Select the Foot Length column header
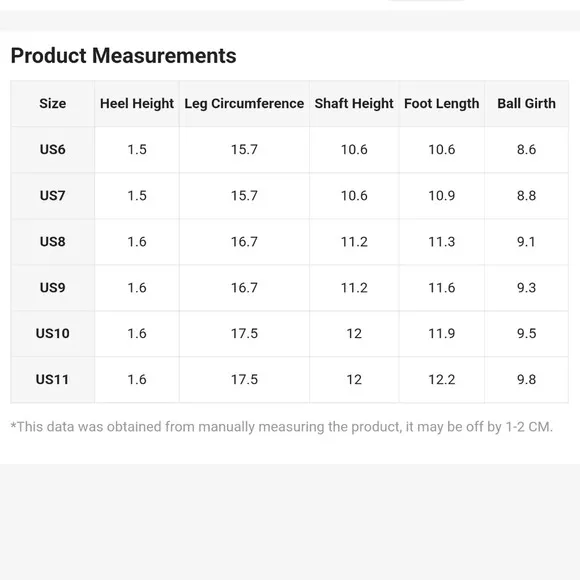The image size is (580, 580). click(442, 104)
